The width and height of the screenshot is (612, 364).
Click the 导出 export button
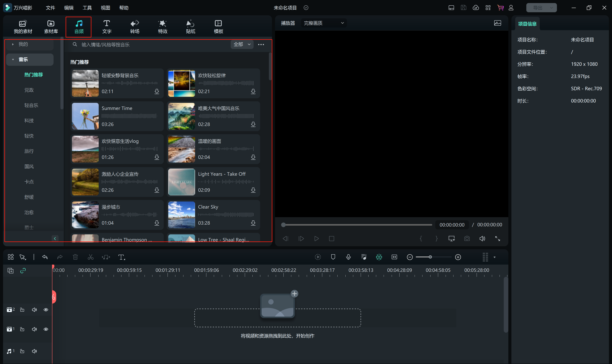click(x=538, y=8)
